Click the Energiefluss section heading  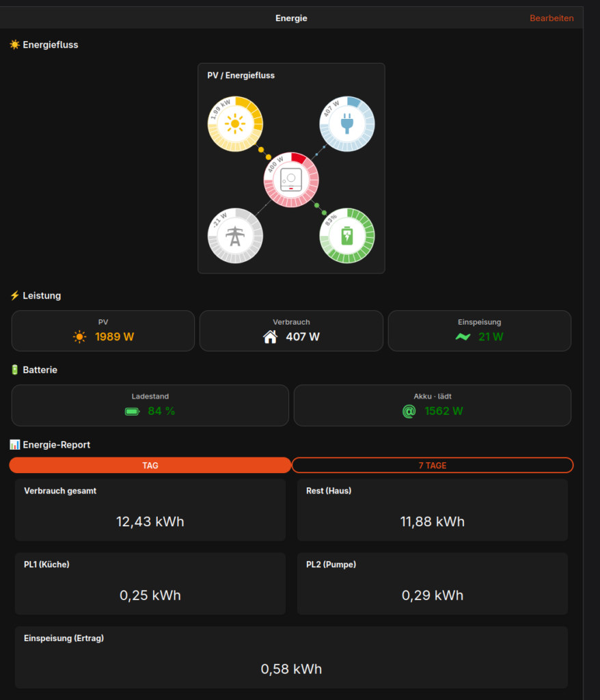click(51, 44)
